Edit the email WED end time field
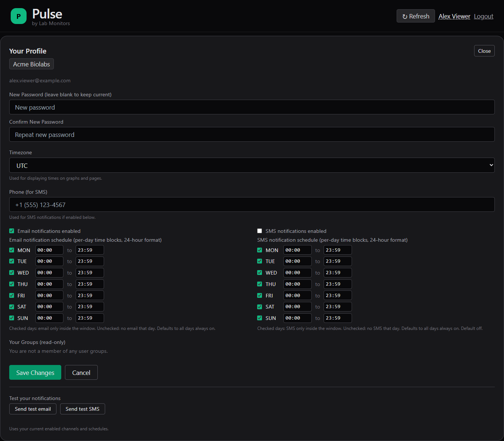Viewport: 504px width, 441px height. tap(90, 273)
